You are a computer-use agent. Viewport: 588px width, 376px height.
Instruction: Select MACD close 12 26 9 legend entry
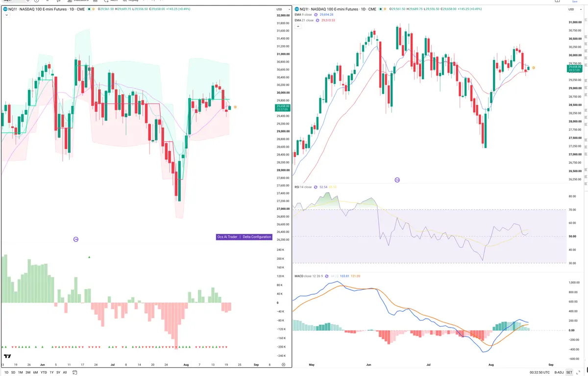308,276
